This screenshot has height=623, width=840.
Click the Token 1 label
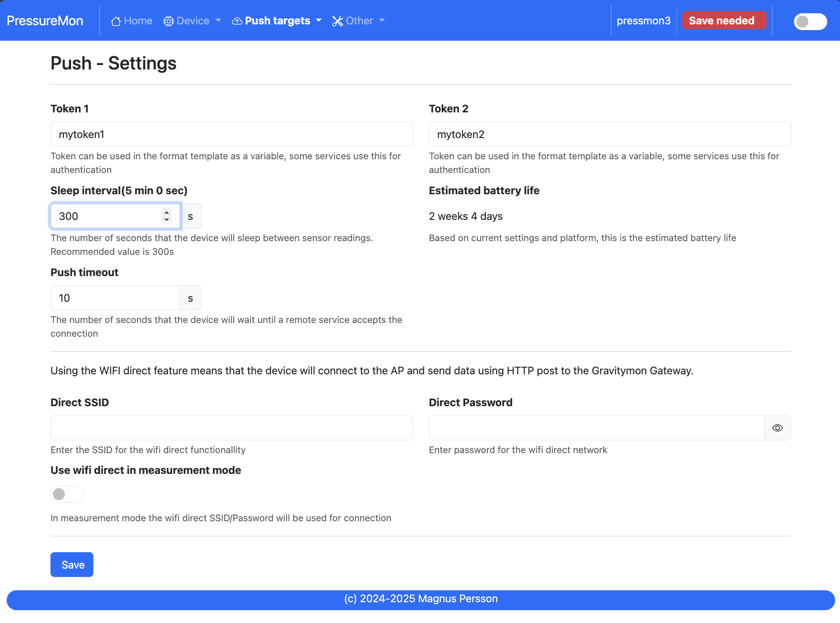[69, 109]
